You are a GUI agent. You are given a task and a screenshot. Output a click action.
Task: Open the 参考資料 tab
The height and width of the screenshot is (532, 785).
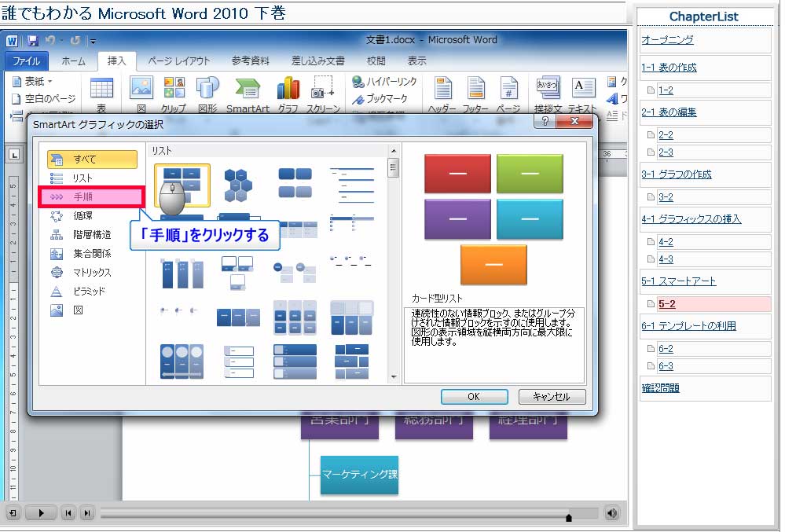tap(251, 61)
